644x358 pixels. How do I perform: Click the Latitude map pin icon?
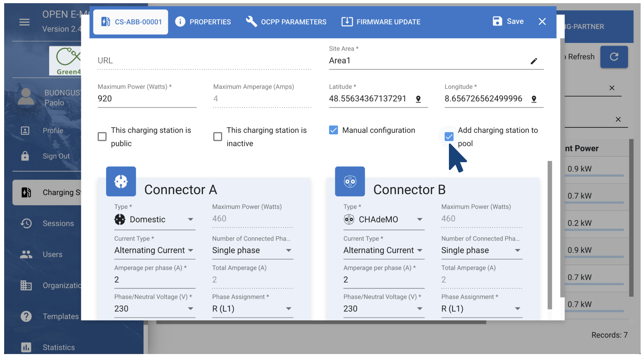(418, 99)
